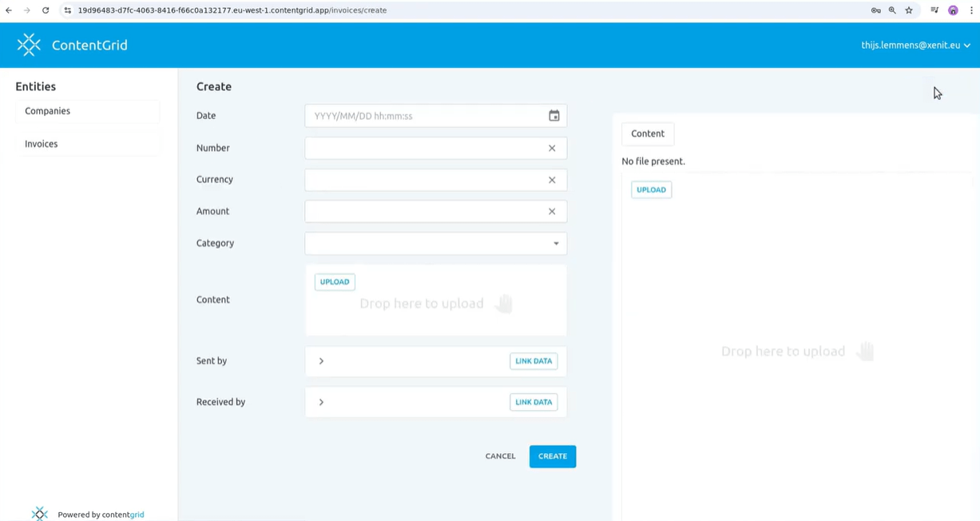Image resolution: width=980 pixels, height=521 pixels.
Task: Click UPLOAD in the form Content field
Action: [335, 282]
